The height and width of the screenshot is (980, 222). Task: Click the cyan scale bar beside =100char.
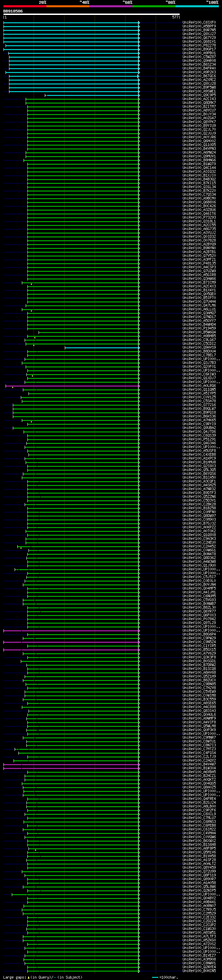pos(155,977)
